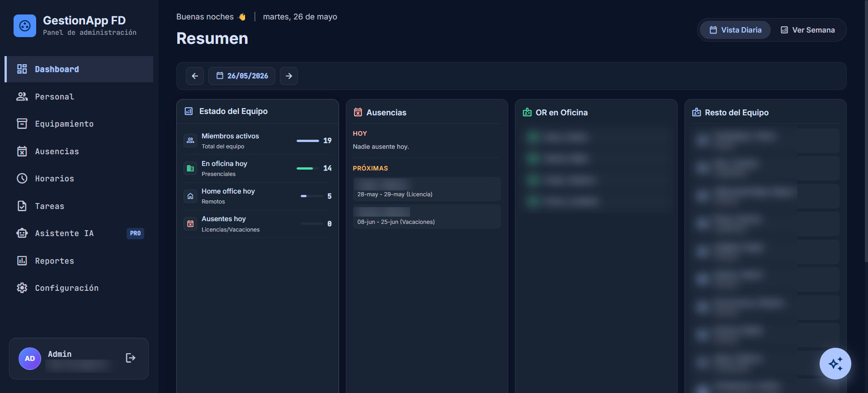Screen dimensions: 868x393
Task: Click the GestionApp FD logo icon
Action: (x=25, y=26)
